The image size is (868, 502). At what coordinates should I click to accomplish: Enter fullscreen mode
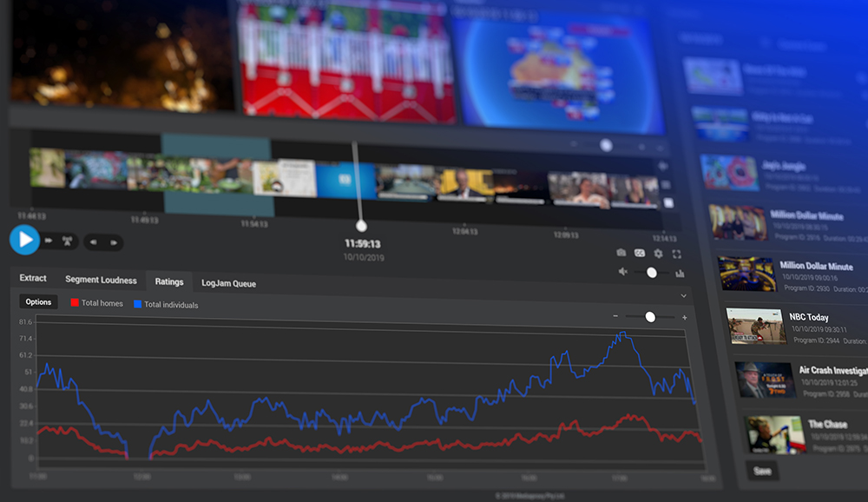coord(677,254)
